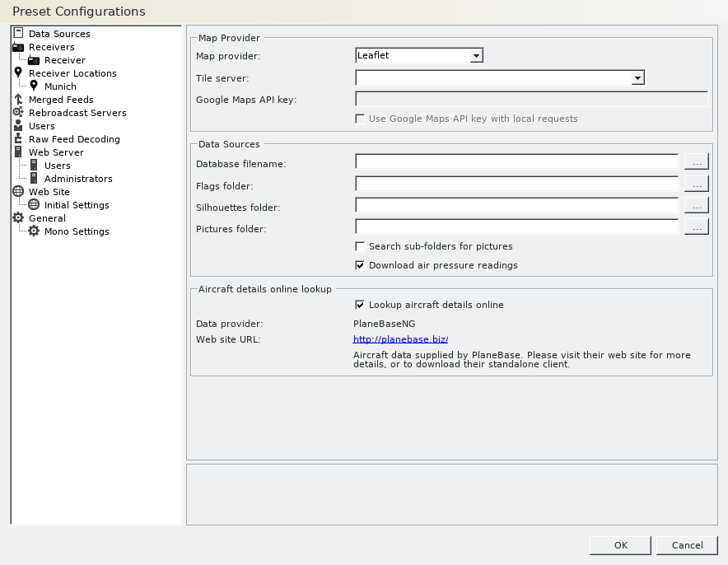Click the General gear icon
This screenshot has height=565, width=728.
(18, 217)
